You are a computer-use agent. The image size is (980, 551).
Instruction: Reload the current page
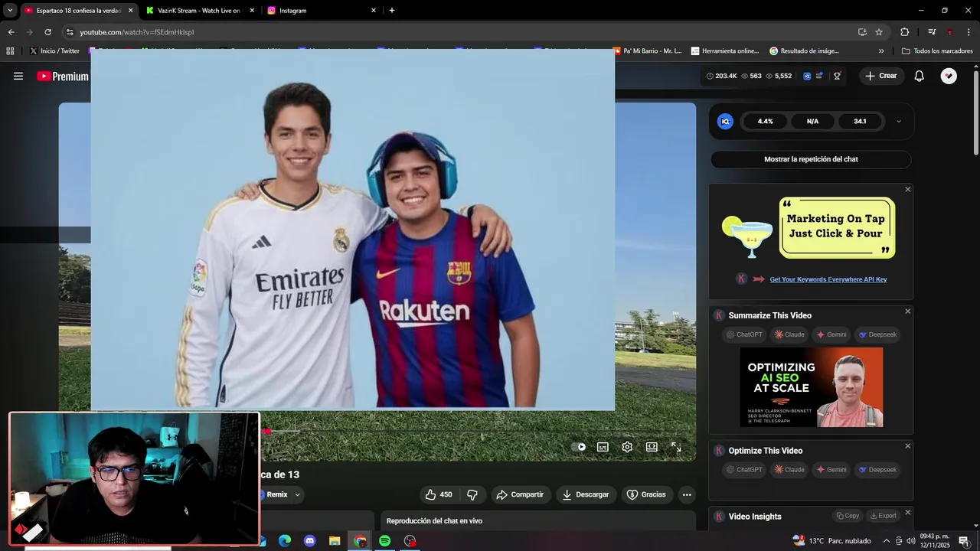[x=47, y=32]
